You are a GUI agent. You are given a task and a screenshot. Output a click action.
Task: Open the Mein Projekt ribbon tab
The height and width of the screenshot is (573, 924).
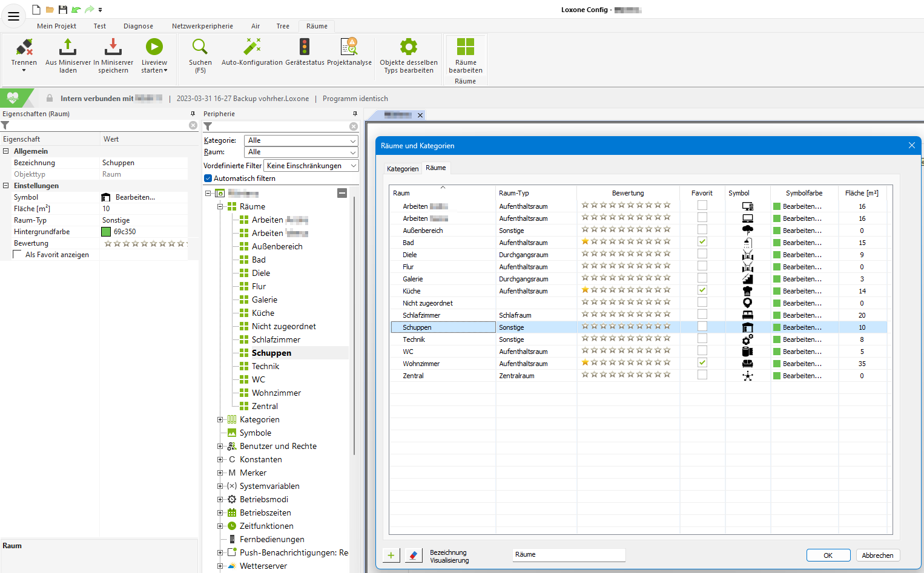pyautogui.click(x=56, y=26)
